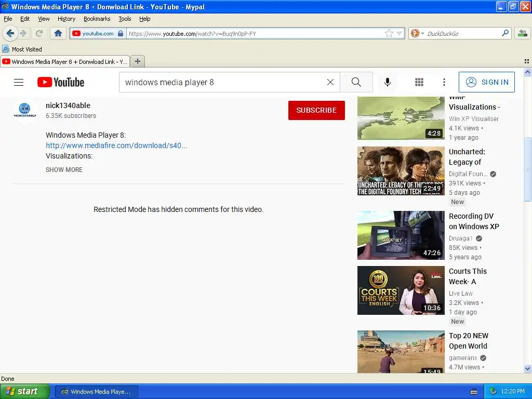Open the nick1340able channel name link
Screen dimensions: 532x399
(x=68, y=105)
